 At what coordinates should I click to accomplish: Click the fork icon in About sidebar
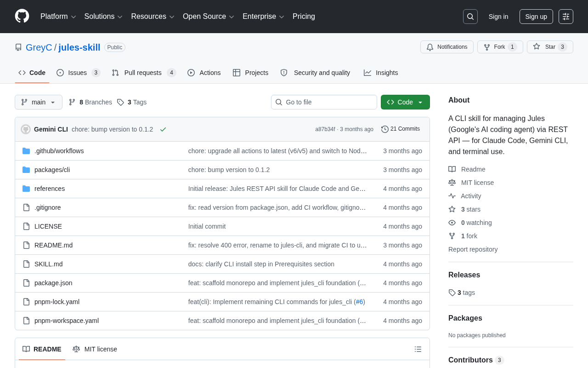click(x=452, y=236)
